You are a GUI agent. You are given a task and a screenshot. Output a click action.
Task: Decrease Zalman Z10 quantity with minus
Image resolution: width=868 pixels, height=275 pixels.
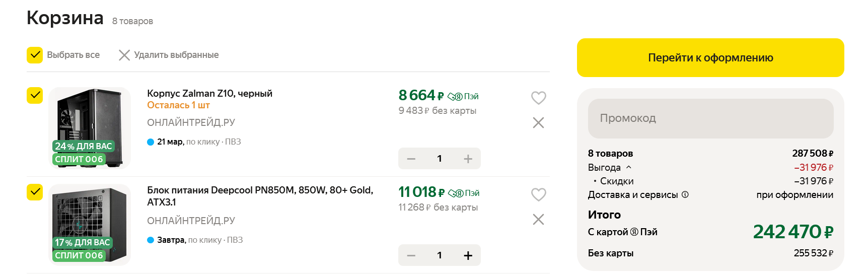tap(411, 159)
